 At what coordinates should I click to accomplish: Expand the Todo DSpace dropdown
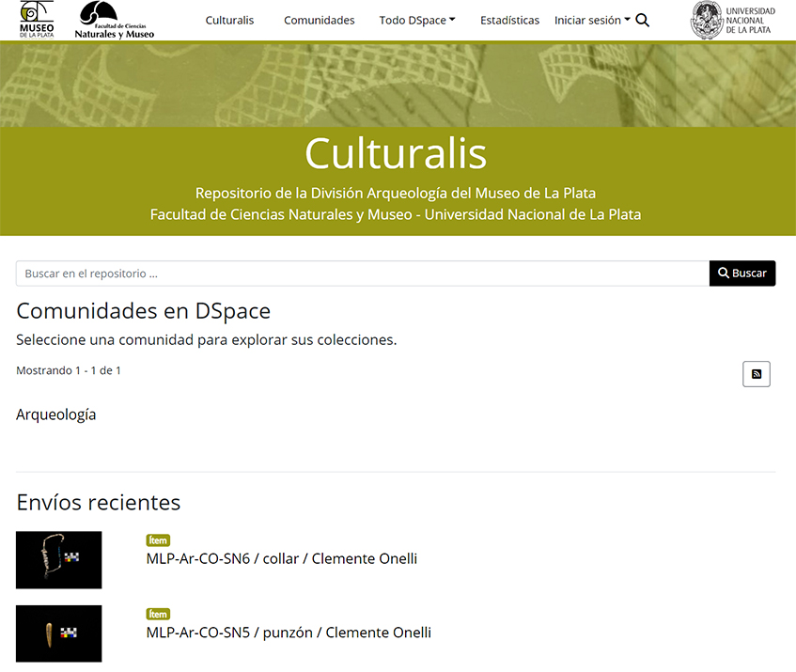pyautogui.click(x=417, y=21)
